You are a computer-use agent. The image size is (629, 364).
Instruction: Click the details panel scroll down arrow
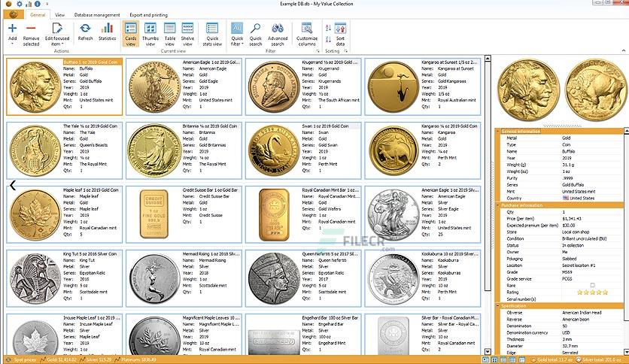point(626,352)
